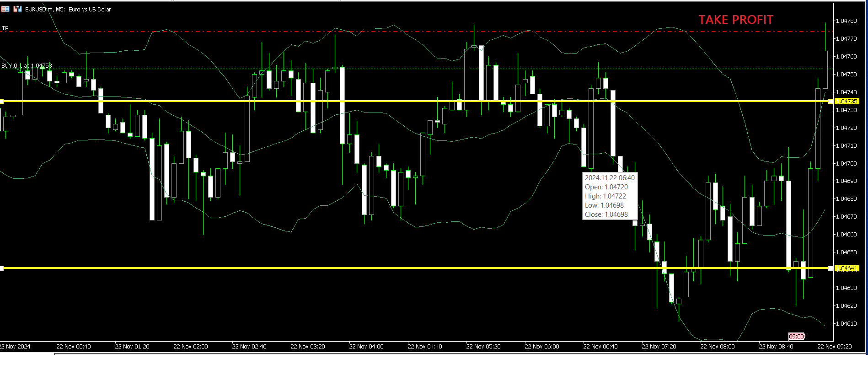Click 22 Nov 00:40 on time axis

(73, 347)
